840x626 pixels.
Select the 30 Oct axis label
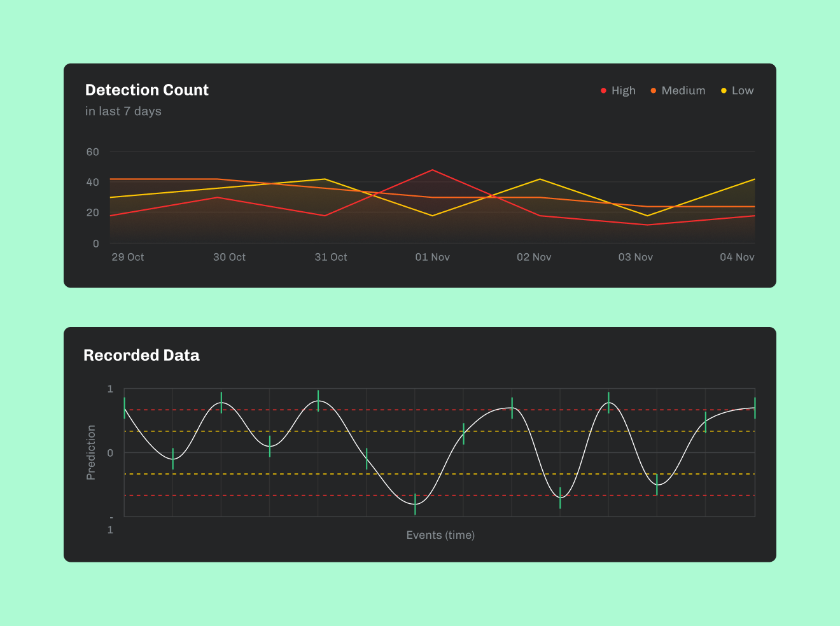[229, 257]
